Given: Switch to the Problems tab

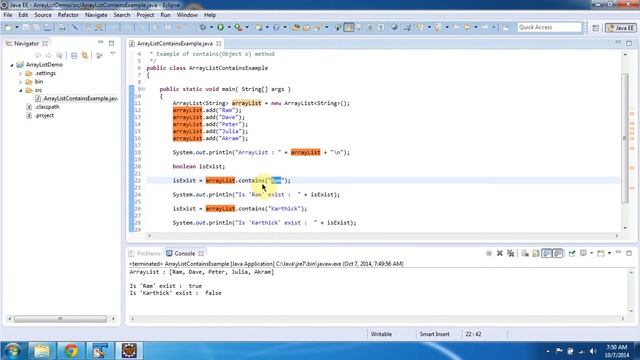Looking at the screenshot, I should [144, 253].
